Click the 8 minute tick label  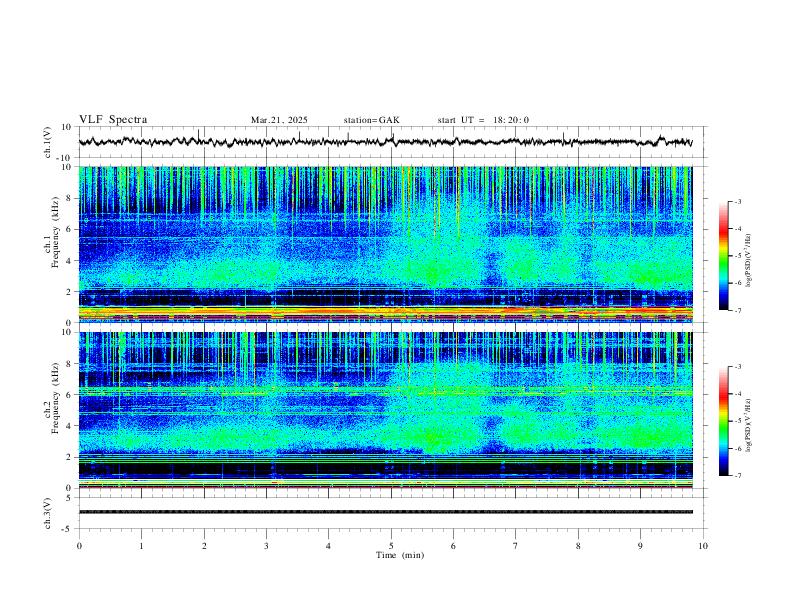(x=578, y=546)
